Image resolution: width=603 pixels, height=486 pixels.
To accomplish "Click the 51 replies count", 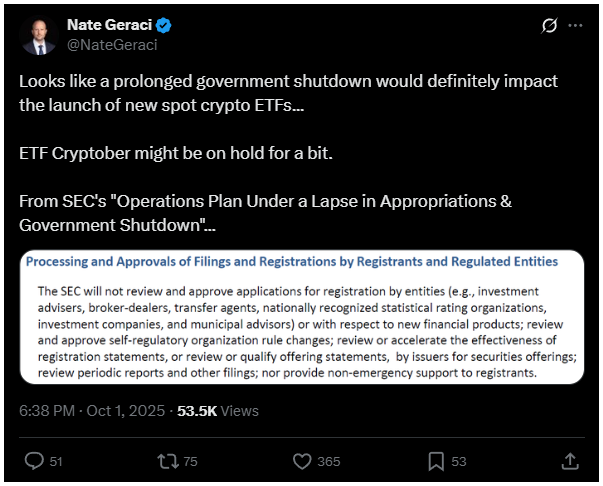I will click(56, 461).
